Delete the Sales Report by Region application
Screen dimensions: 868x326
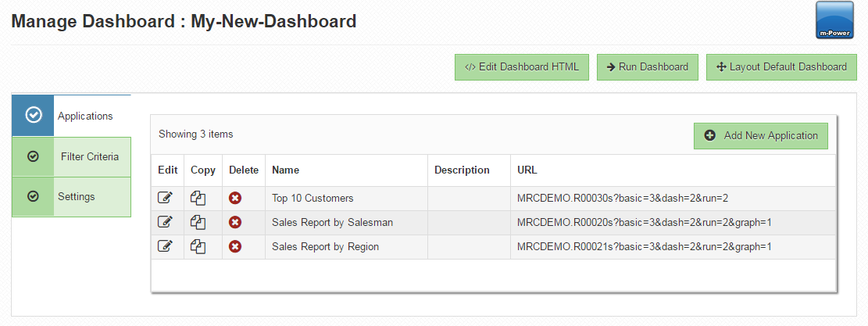point(235,246)
